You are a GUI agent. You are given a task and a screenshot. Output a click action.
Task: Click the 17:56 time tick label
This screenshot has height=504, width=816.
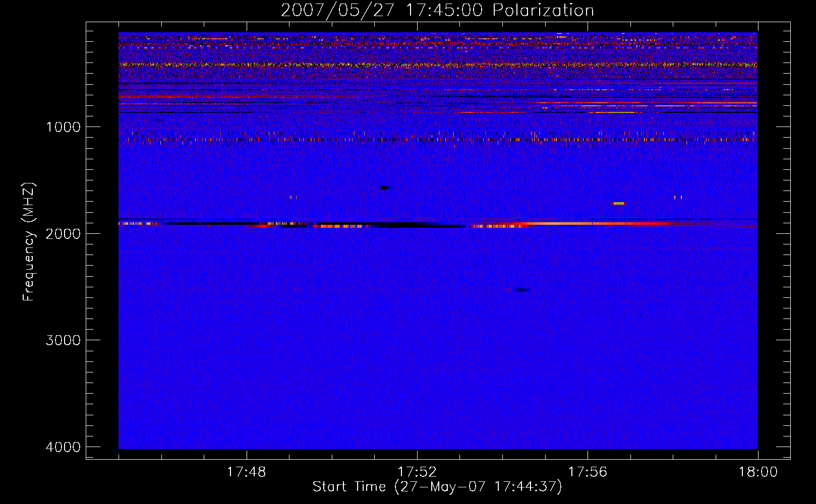coord(588,472)
